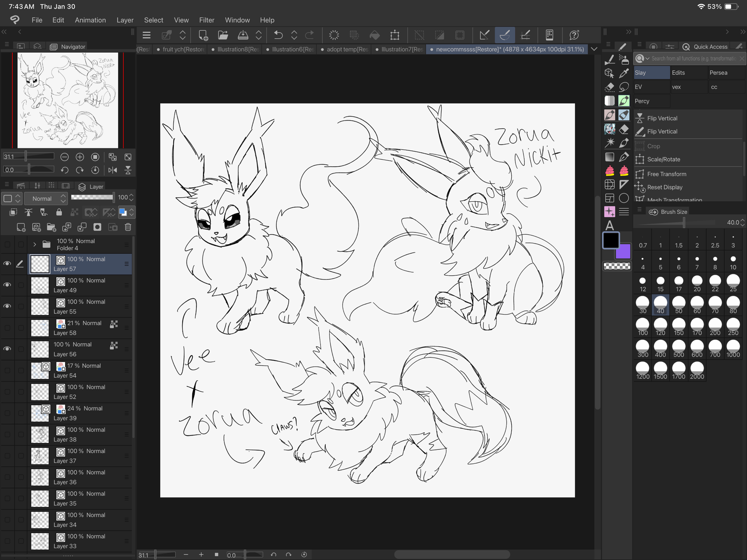
Task: Click Free Transform in the Quick Access panel
Action: (x=666, y=174)
